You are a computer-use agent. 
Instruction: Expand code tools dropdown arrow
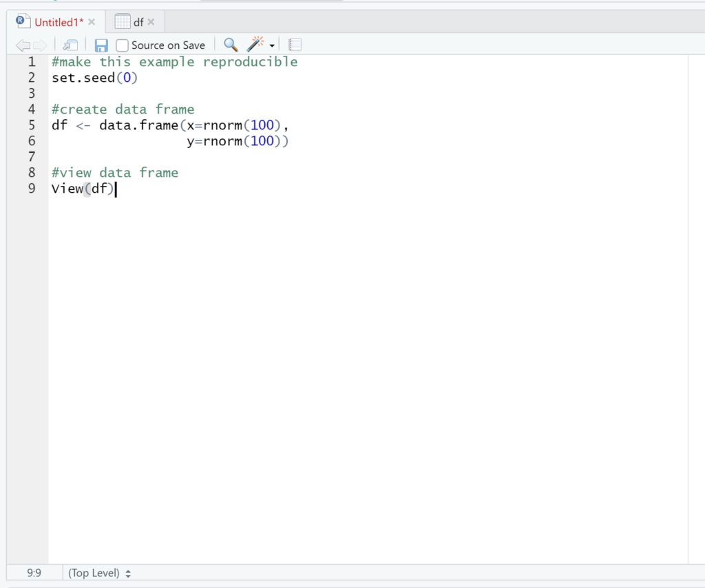[x=272, y=46]
